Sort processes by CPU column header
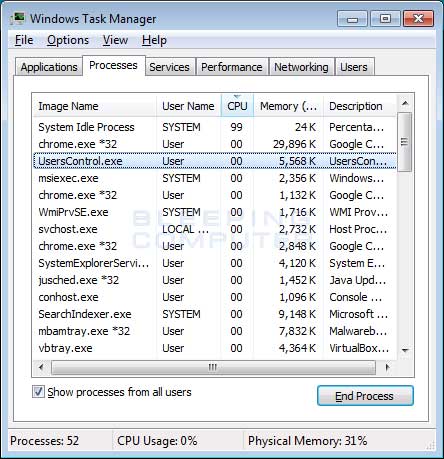Screen dimensions: 444x459 click(237, 106)
